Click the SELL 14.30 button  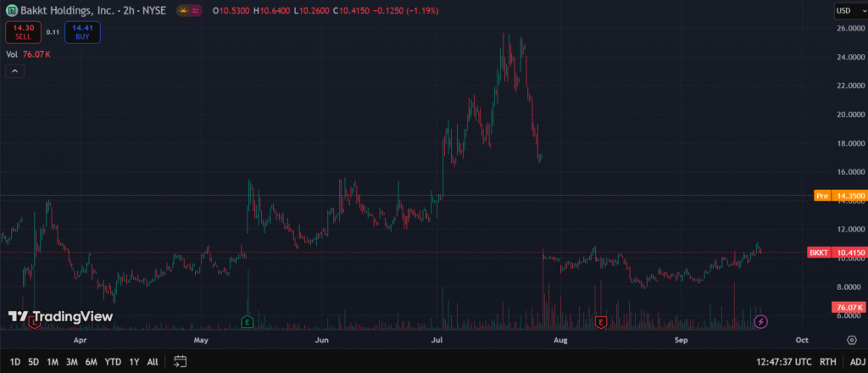(23, 32)
